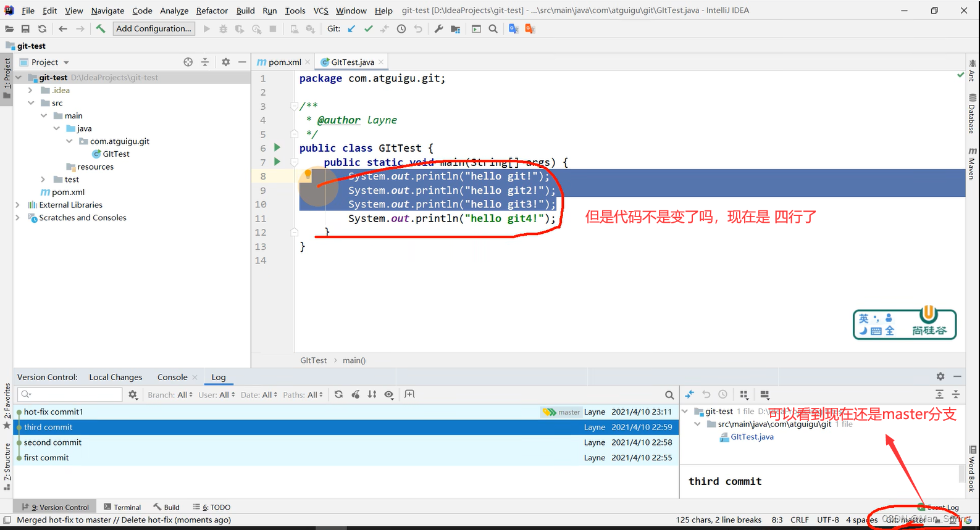Click the Synchronize refresh toolbar icon
Image resolution: width=980 pixels, height=530 pixels.
coord(42,29)
